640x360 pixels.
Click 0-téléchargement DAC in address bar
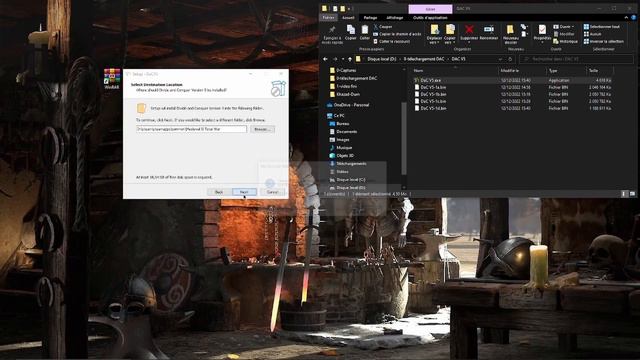424,59
